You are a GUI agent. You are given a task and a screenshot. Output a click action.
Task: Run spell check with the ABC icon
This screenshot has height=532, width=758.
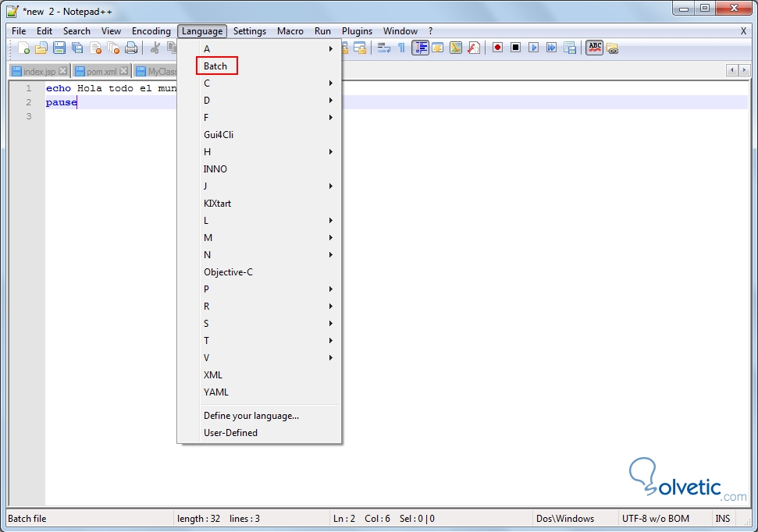click(x=594, y=48)
